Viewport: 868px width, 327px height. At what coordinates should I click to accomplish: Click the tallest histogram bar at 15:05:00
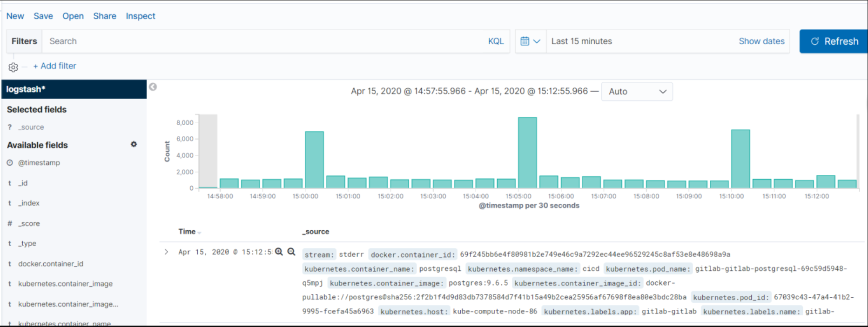(527, 153)
